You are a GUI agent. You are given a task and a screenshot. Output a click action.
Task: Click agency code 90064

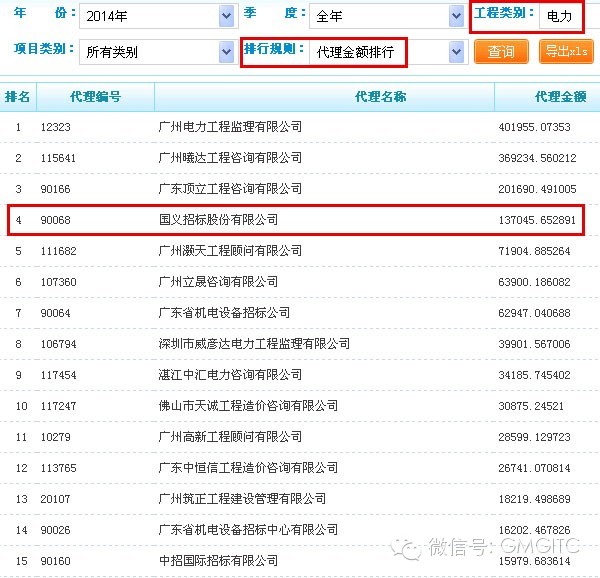[55, 313]
